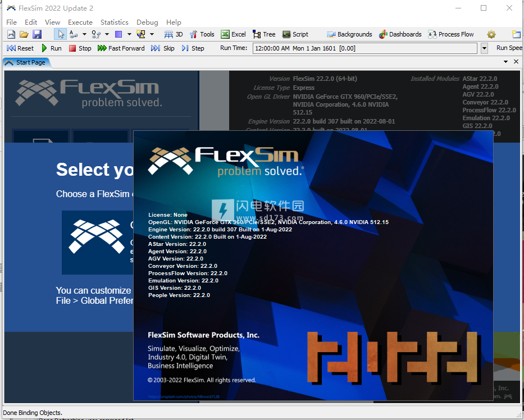Click the Run Time display field
The height and width of the screenshot is (420, 524).
[364, 48]
